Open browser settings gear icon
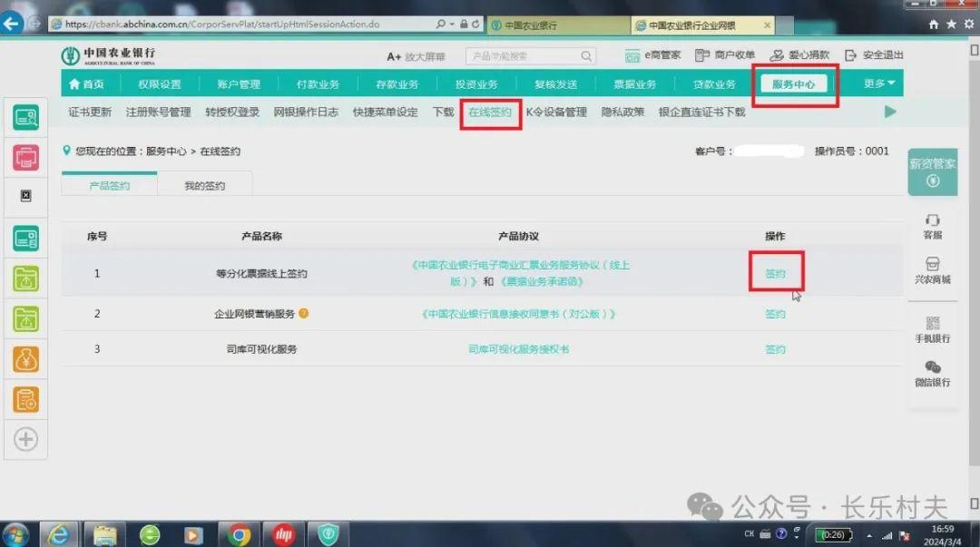 pyautogui.click(x=969, y=24)
